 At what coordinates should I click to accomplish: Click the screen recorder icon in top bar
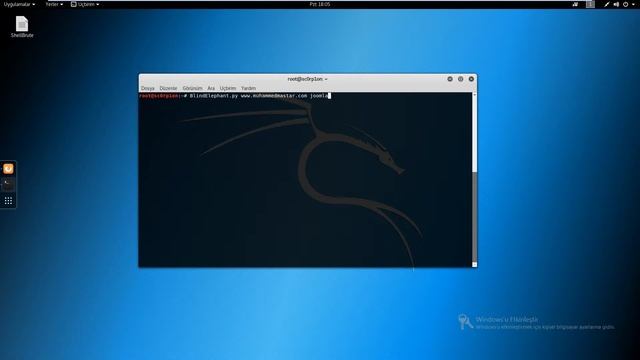[575, 4]
